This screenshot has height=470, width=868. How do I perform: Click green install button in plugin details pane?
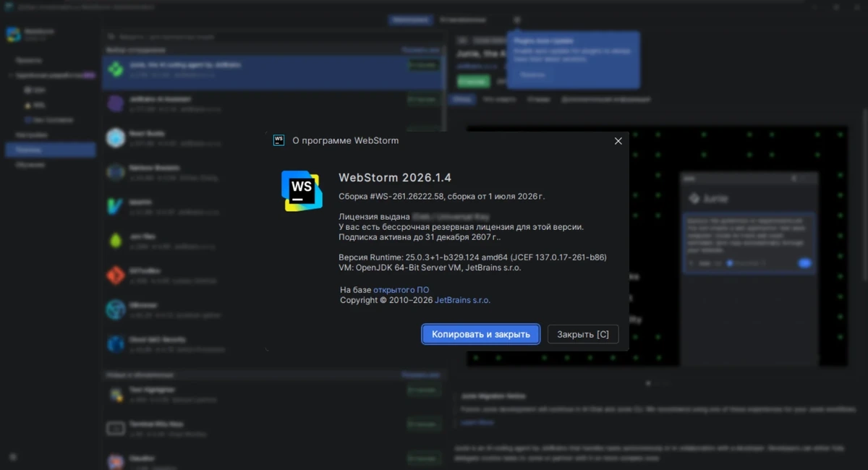(x=474, y=82)
